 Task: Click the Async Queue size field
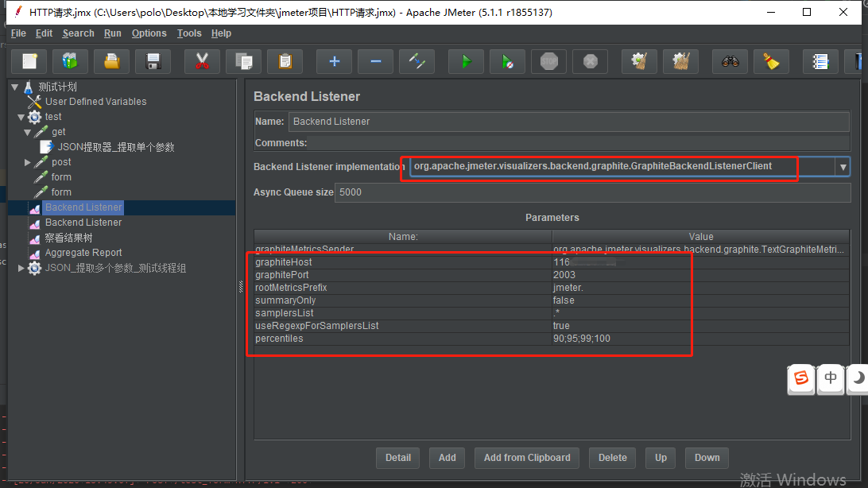pos(592,192)
